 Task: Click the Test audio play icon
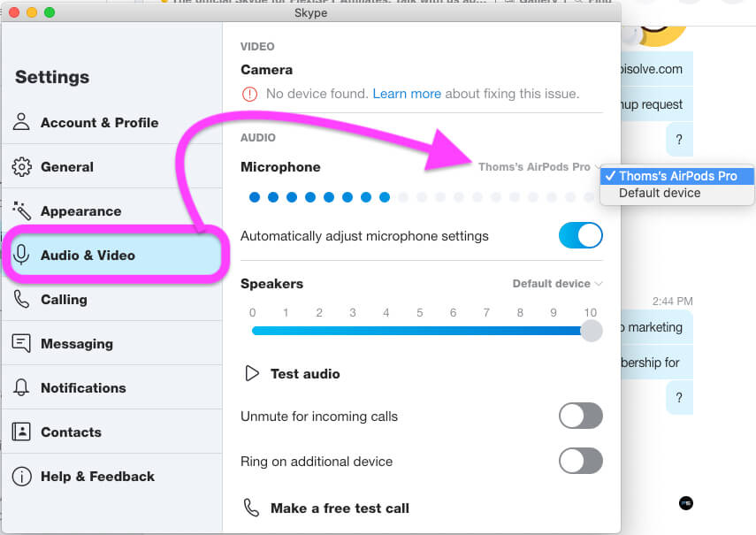[252, 373]
